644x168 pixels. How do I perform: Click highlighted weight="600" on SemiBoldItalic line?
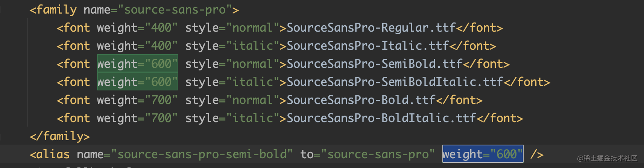137,82
